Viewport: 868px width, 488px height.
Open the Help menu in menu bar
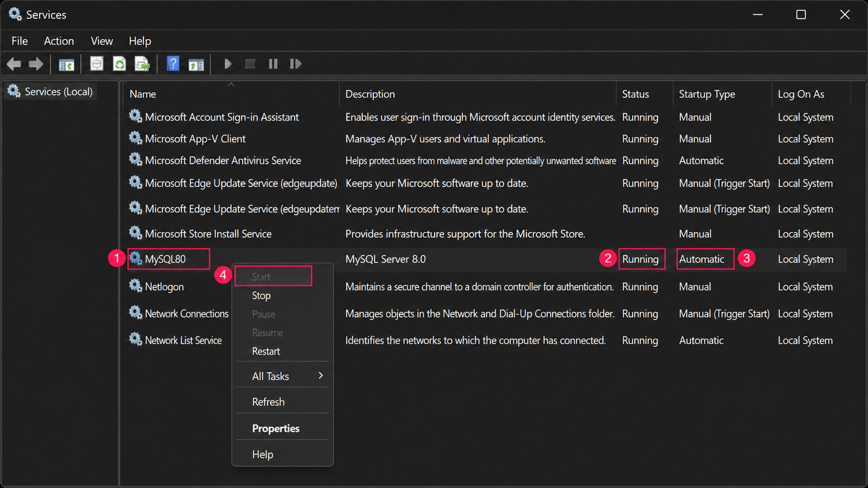pos(140,41)
